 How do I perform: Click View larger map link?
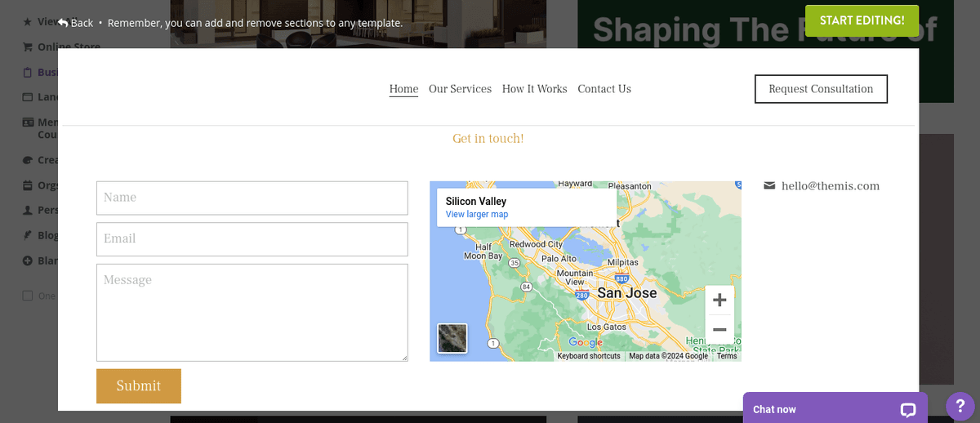point(477,215)
